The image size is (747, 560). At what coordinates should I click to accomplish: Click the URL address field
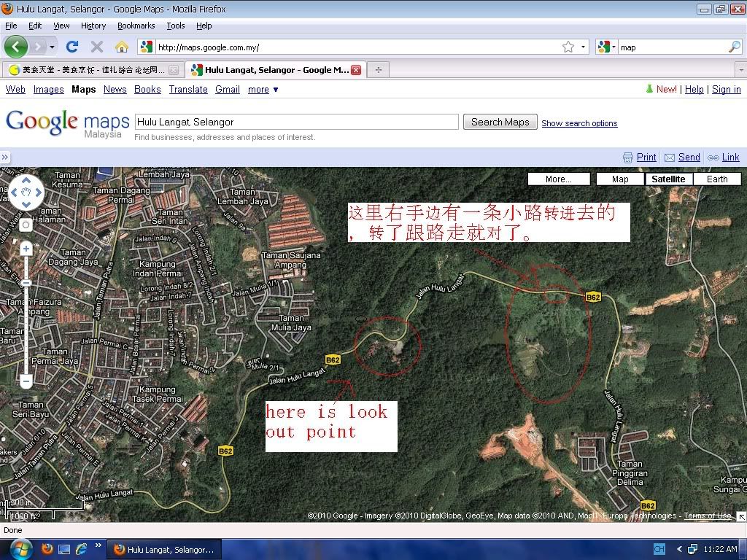point(358,47)
